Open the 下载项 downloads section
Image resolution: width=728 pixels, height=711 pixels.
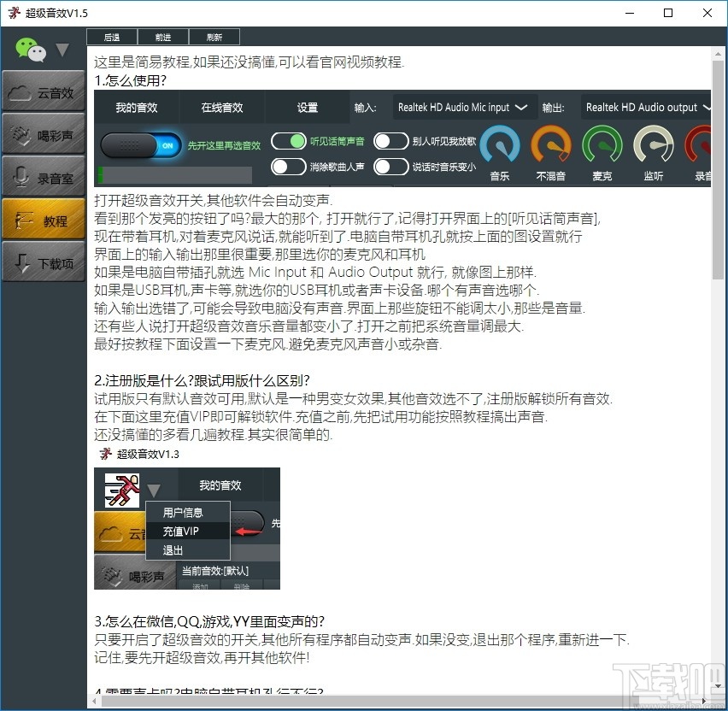pos(44,261)
